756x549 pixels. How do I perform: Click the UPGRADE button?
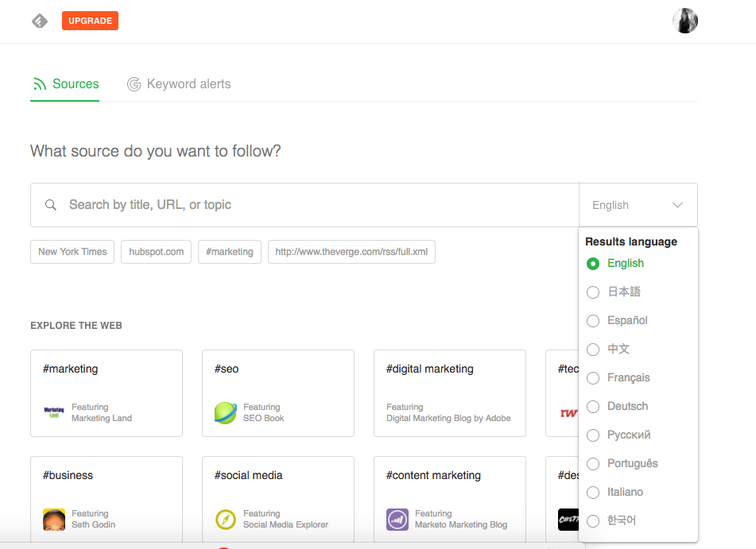[90, 21]
